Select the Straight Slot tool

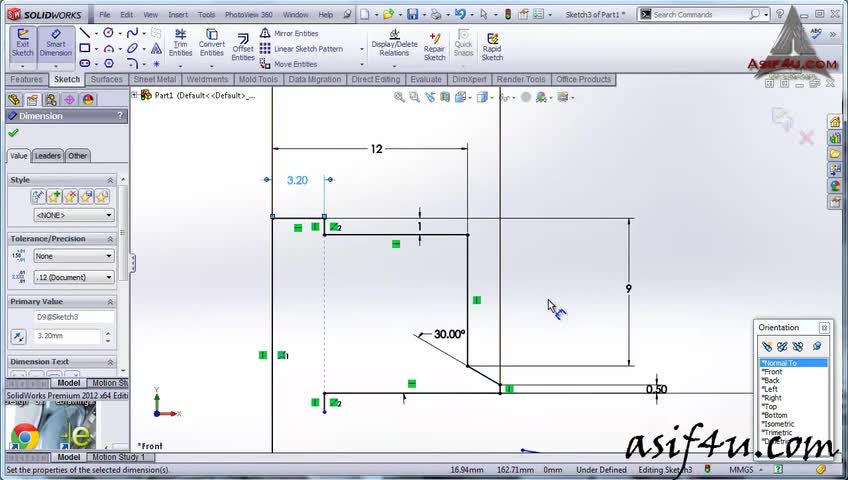coord(85,63)
